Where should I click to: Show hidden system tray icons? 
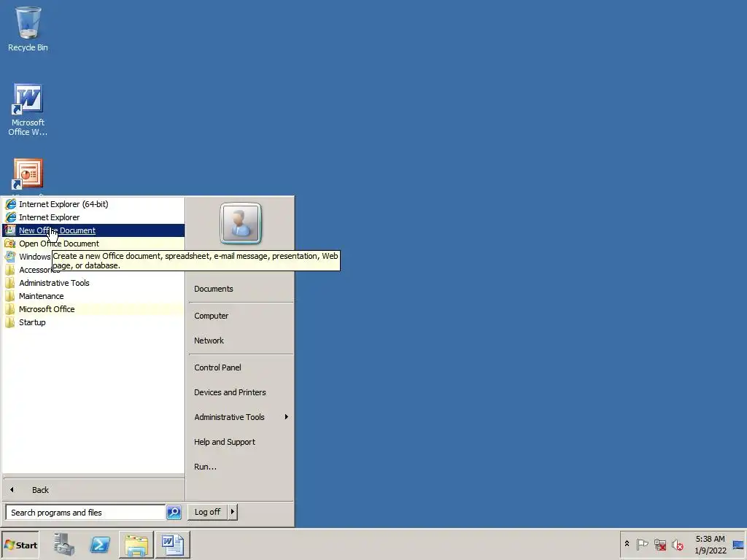[x=627, y=544]
